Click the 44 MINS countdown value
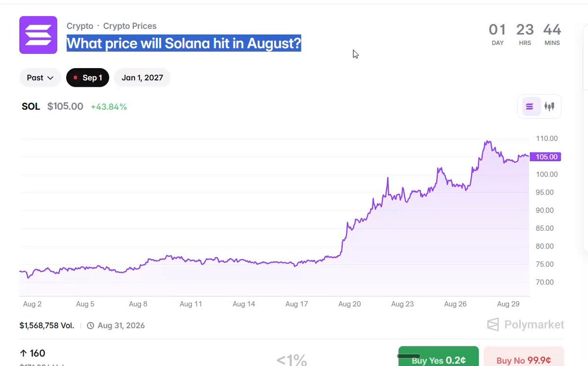 click(552, 34)
